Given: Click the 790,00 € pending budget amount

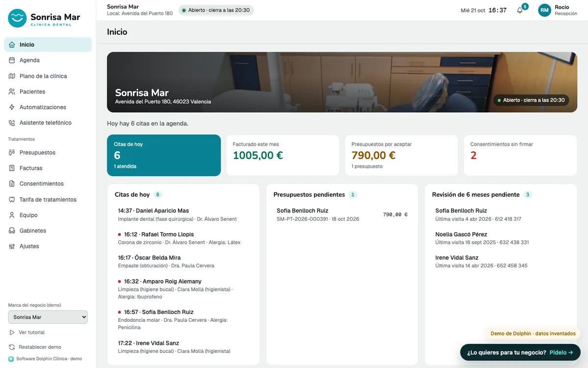Looking at the screenshot, I should coord(395,214).
